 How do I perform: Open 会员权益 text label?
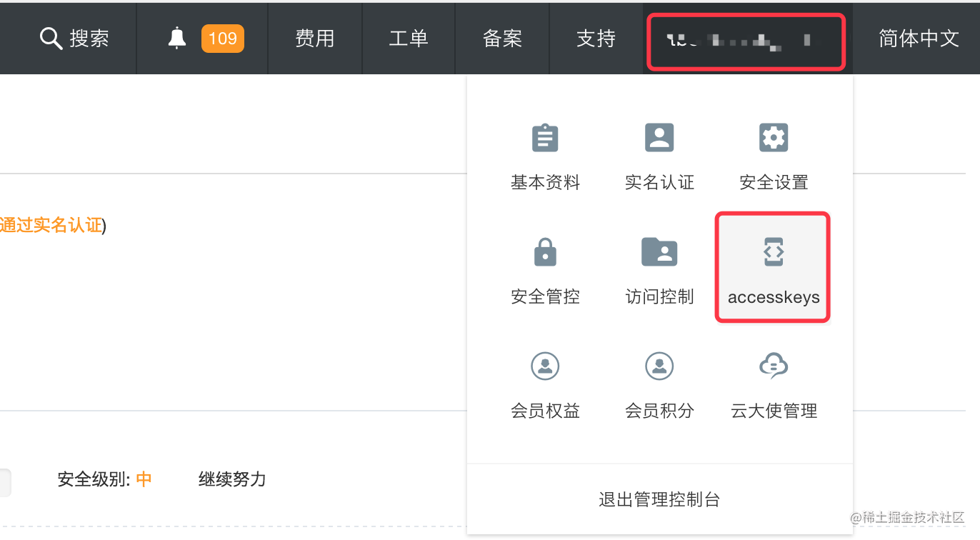(x=546, y=411)
